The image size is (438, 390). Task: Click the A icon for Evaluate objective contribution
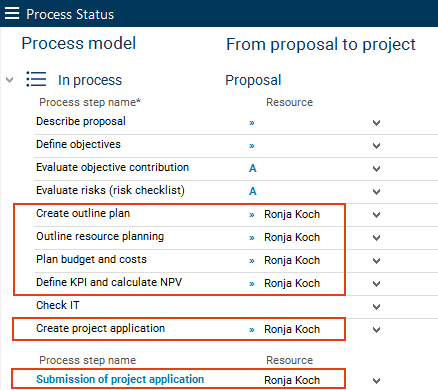coord(253,168)
